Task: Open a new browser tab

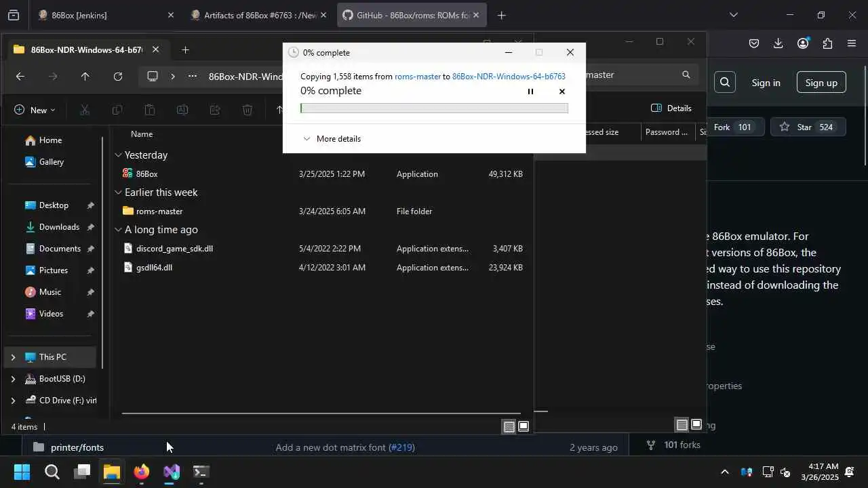Action: point(501,15)
